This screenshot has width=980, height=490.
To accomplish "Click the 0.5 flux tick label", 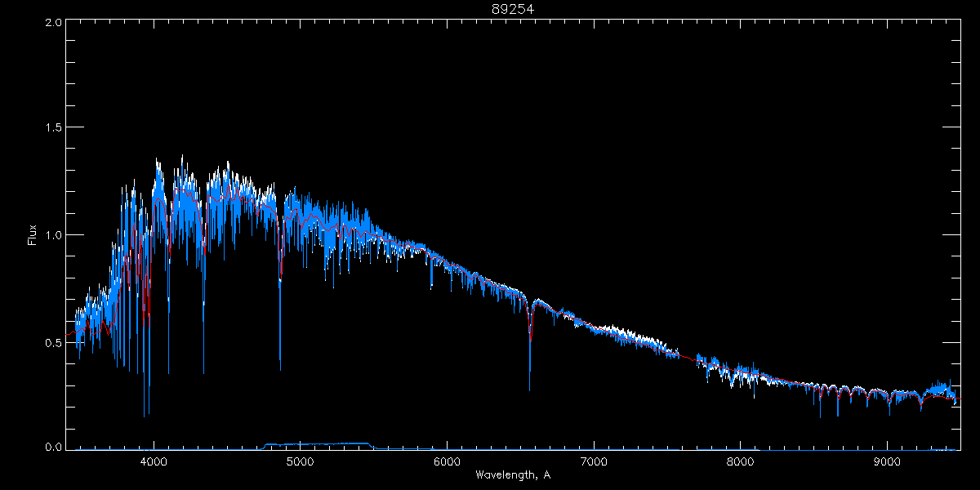I will pyautogui.click(x=53, y=342).
